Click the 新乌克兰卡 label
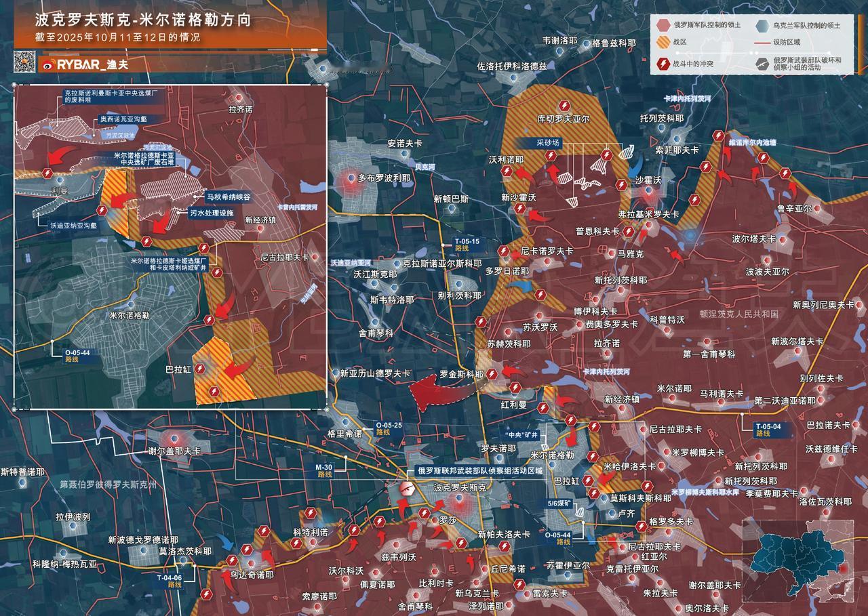 pyautogui.click(x=477, y=594)
